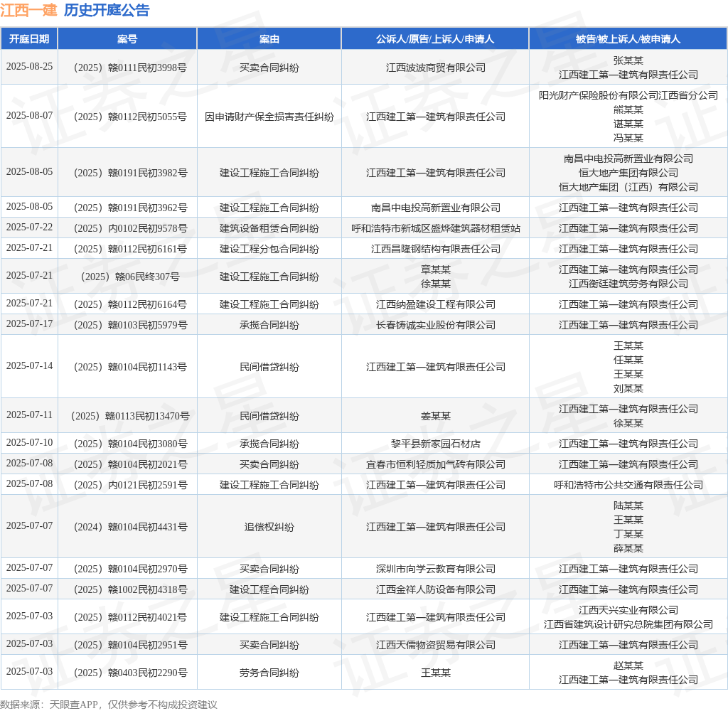
Task: Click plaintiff 姜某某
Action: 436,416
